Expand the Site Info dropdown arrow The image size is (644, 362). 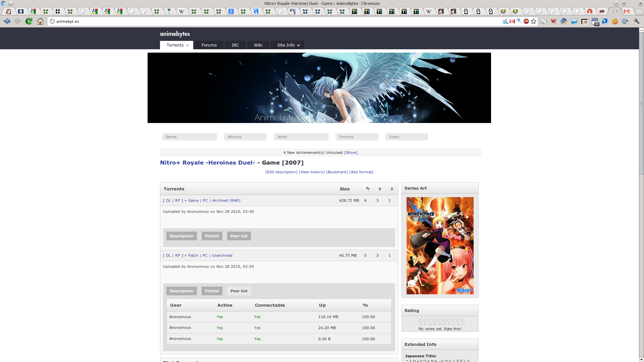tap(299, 46)
